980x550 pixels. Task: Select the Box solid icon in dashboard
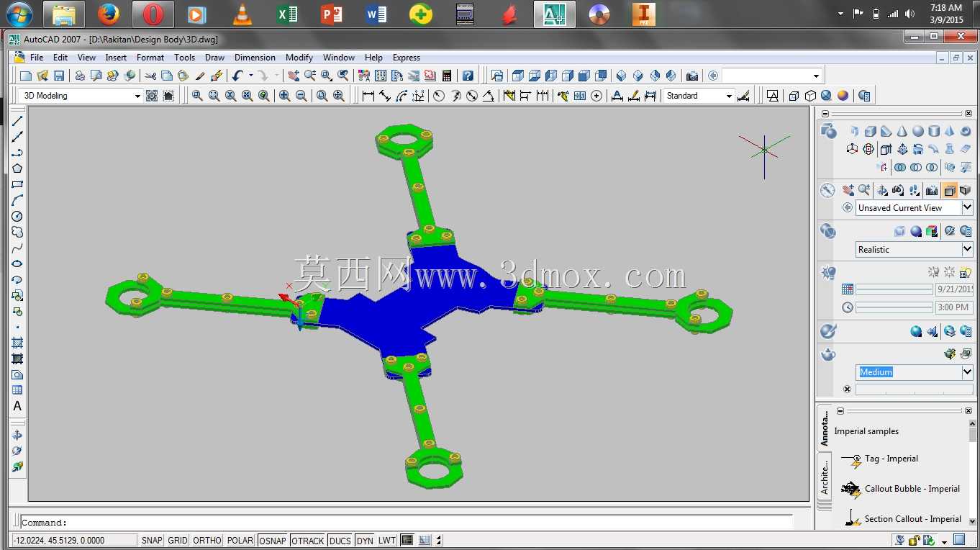(x=871, y=131)
